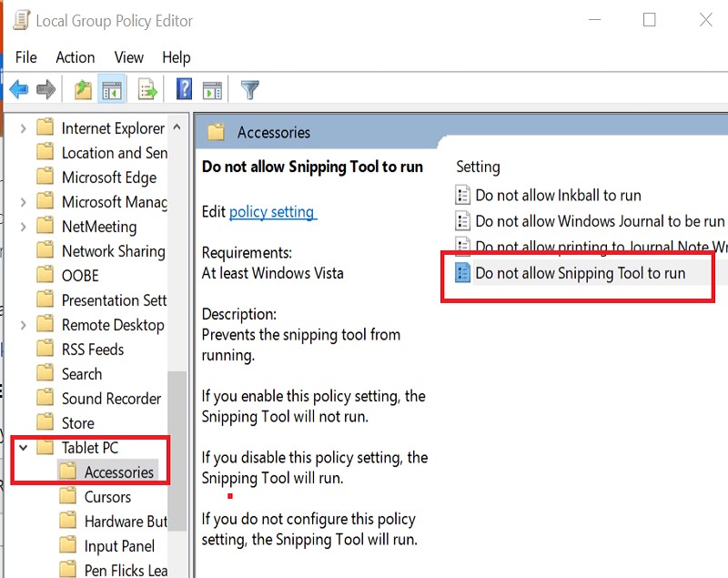Click the Export List toolbar icon
Viewport: 728px width, 578px height.
click(x=147, y=89)
